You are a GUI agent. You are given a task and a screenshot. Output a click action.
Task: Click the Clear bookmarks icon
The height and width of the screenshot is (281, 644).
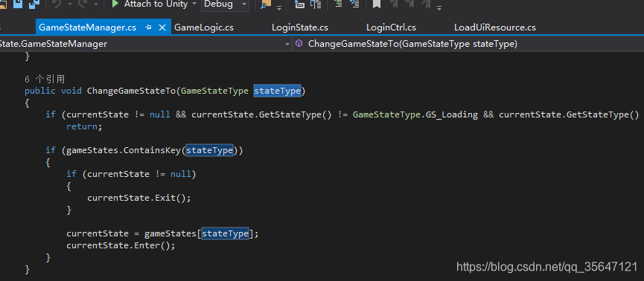[x=426, y=4]
